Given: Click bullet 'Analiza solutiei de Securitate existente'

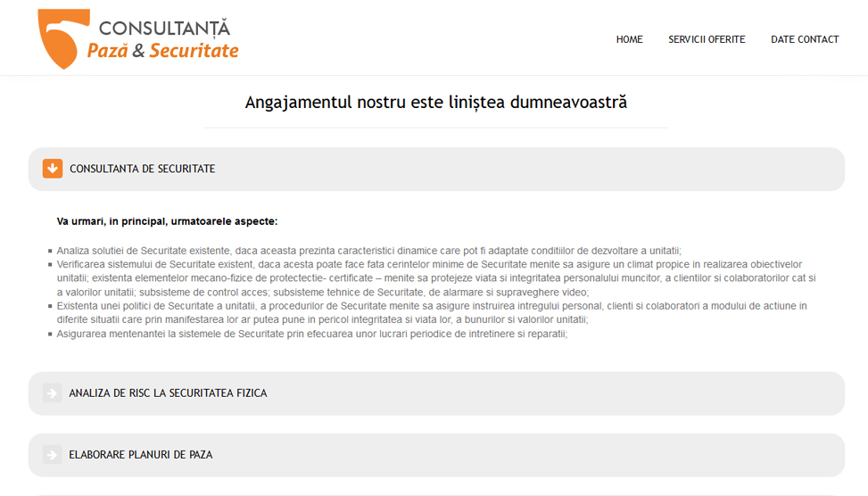Looking at the screenshot, I should pyautogui.click(x=369, y=251).
